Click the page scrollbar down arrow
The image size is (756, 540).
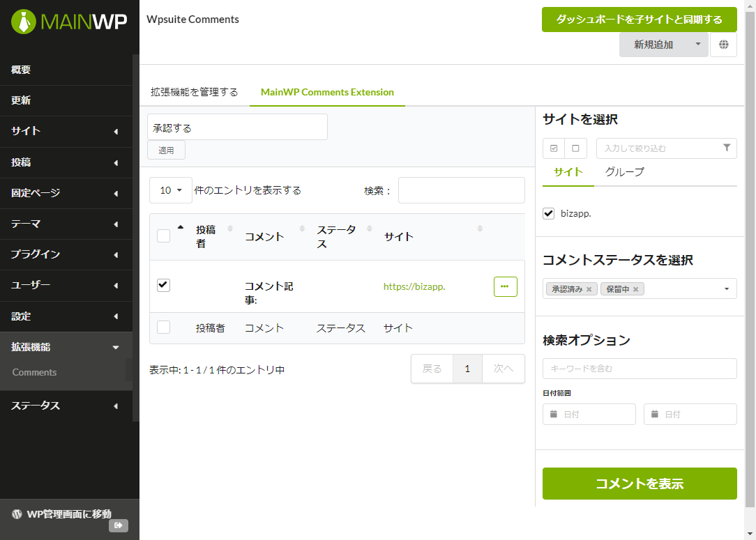point(750,534)
